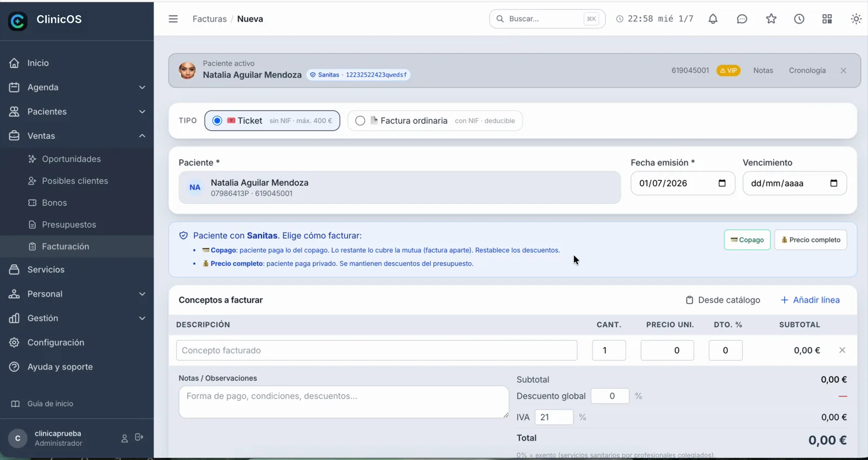Click the Total amount 0,00 €
Screen dimensions: 868x460
827,440
